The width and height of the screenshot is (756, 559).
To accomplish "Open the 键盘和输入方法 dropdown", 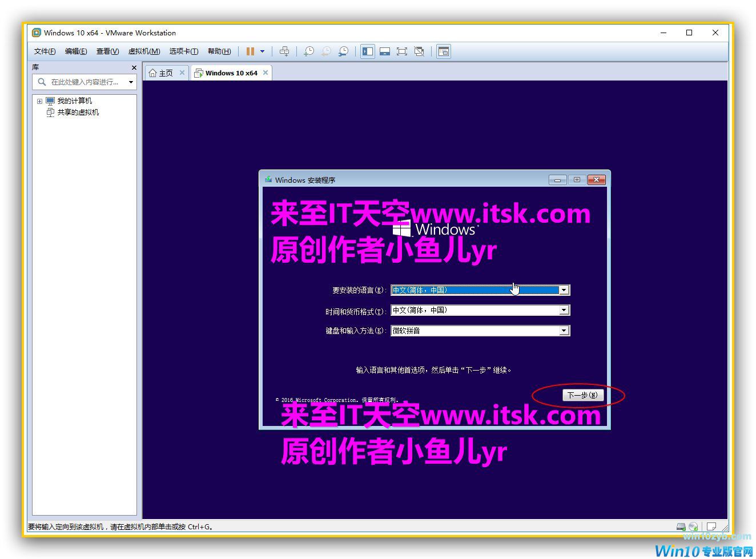I will coord(564,331).
